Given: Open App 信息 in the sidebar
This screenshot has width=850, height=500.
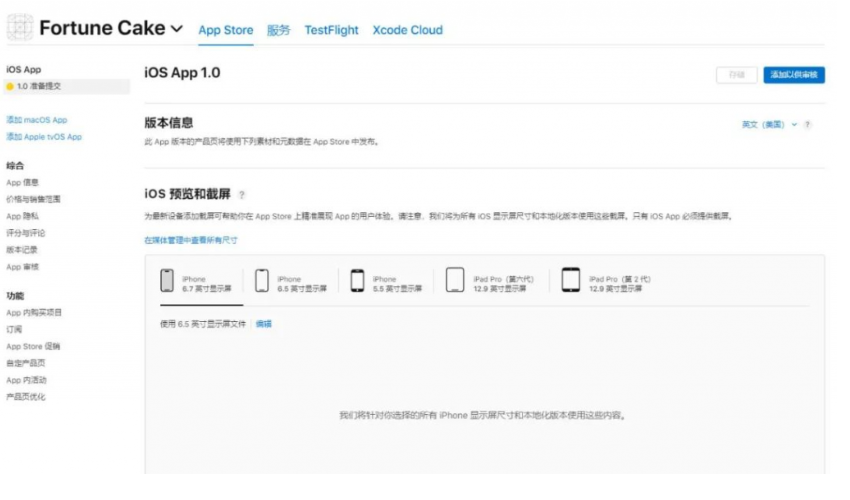Looking at the screenshot, I should pyautogui.click(x=22, y=183).
